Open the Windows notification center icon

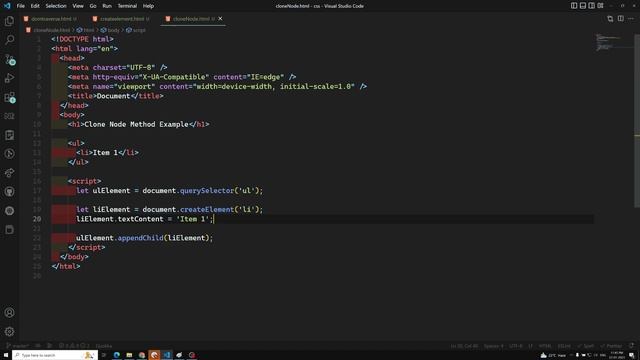tap(632, 355)
